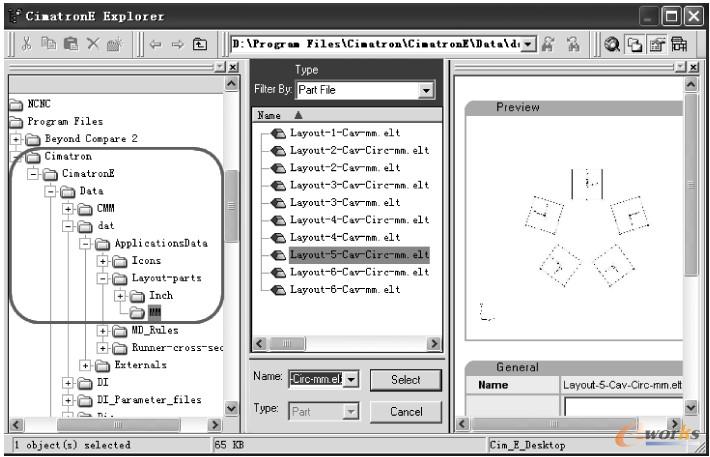Go forward using the right arrow icon
The image size is (710, 457).
177,44
